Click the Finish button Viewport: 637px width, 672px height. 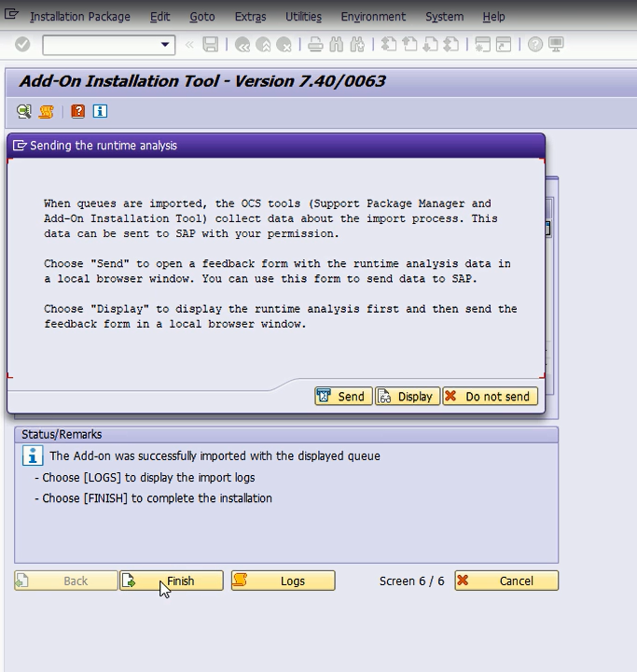tap(172, 581)
